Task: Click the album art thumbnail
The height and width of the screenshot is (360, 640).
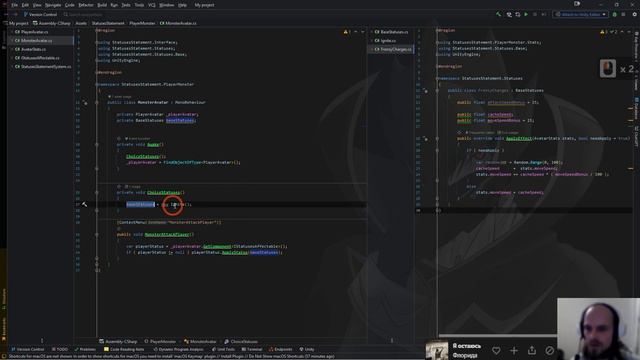Action: (437, 350)
